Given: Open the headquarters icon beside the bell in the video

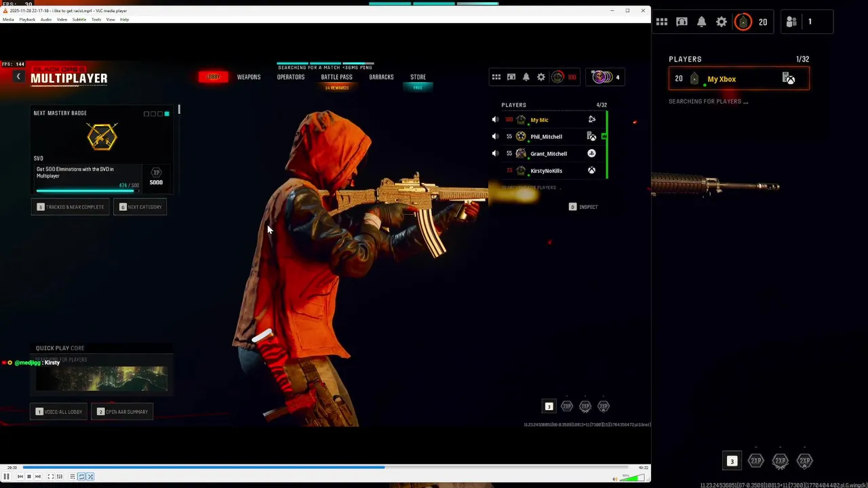Looking at the screenshot, I should click(511, 77).
